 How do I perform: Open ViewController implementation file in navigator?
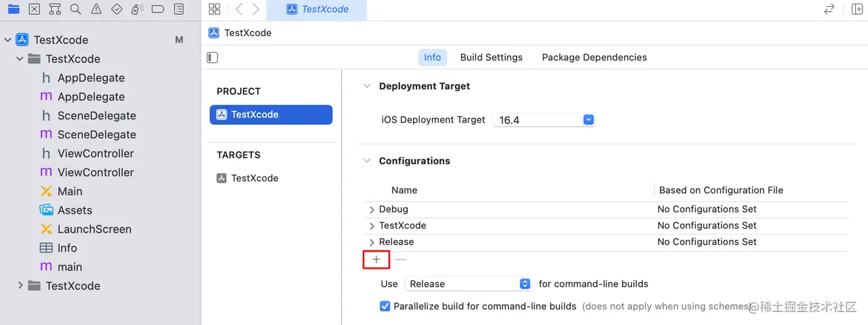pos(95,172)
